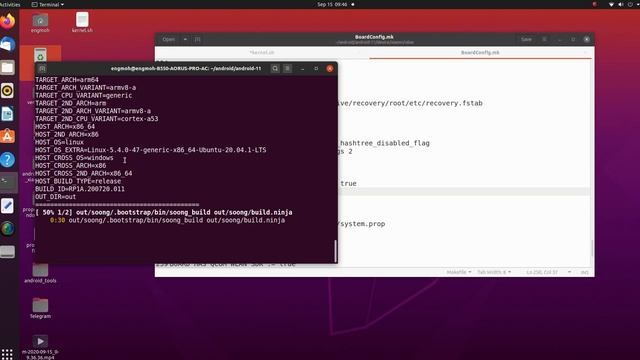640x360 pixels.
Task: Launch Thunderbird mail from the dock
Action: coord(7,44)
